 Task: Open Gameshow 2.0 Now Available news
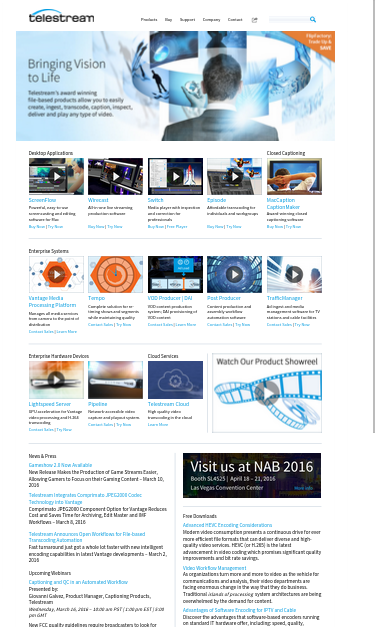pyautogui.click(x=60, y=465)
